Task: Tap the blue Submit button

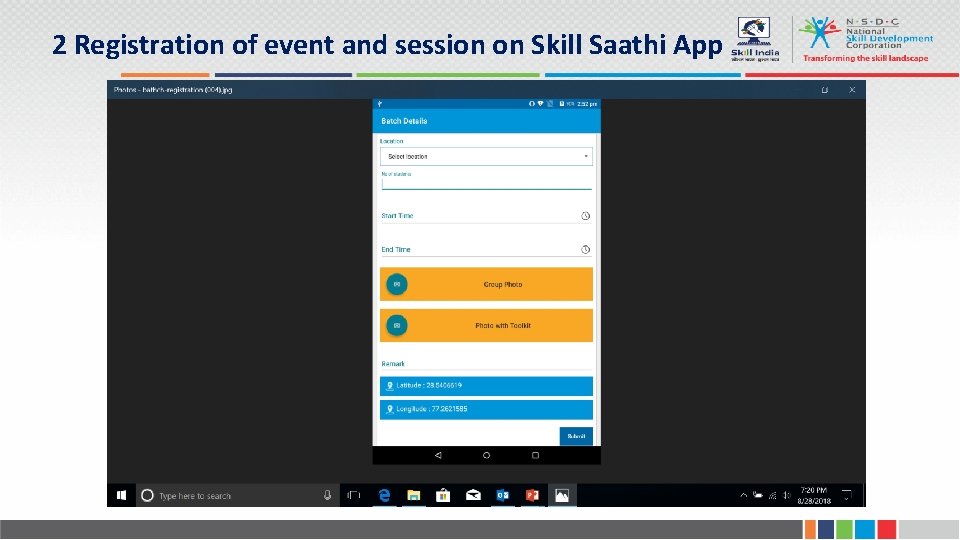Action: [x=576, y=436]
